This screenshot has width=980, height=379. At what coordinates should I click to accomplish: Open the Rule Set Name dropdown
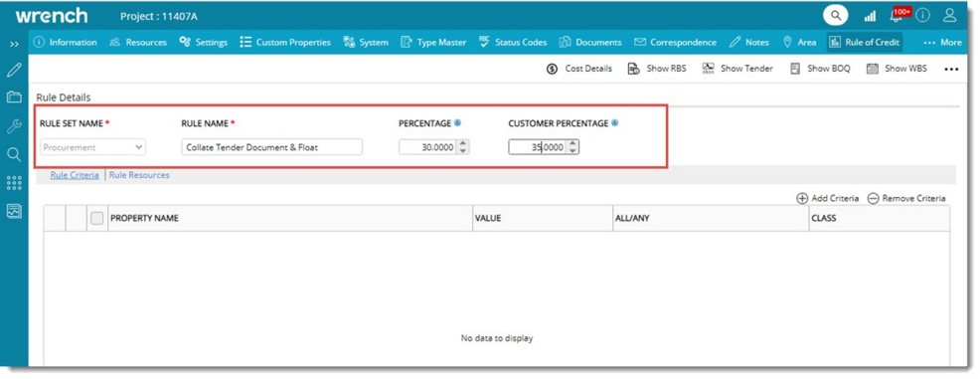coord(92,147)
